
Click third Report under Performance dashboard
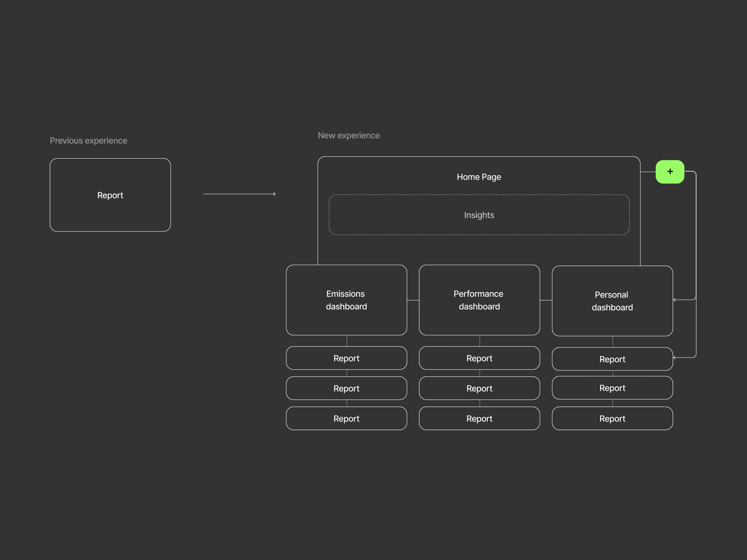[x=479, y=419]
